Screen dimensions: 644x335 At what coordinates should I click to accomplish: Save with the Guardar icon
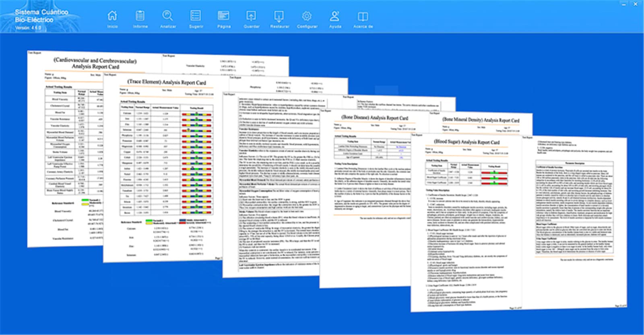pyautogui.click(x=251, y=19)
